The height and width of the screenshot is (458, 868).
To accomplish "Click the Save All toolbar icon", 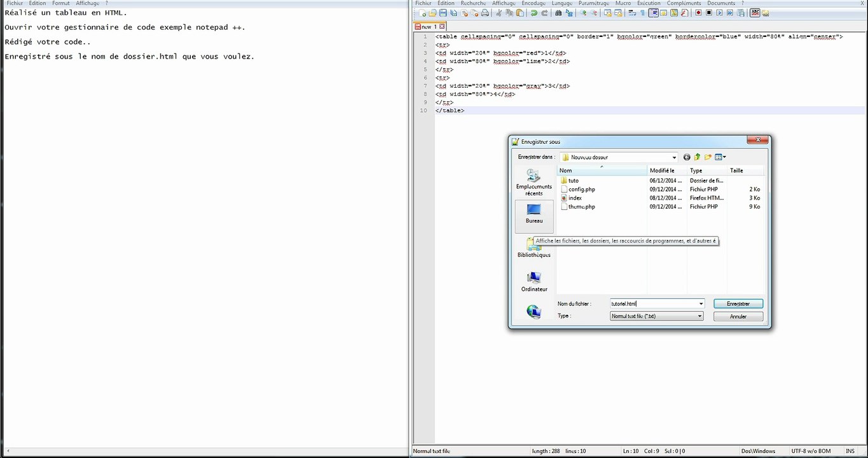I will 454,13.
